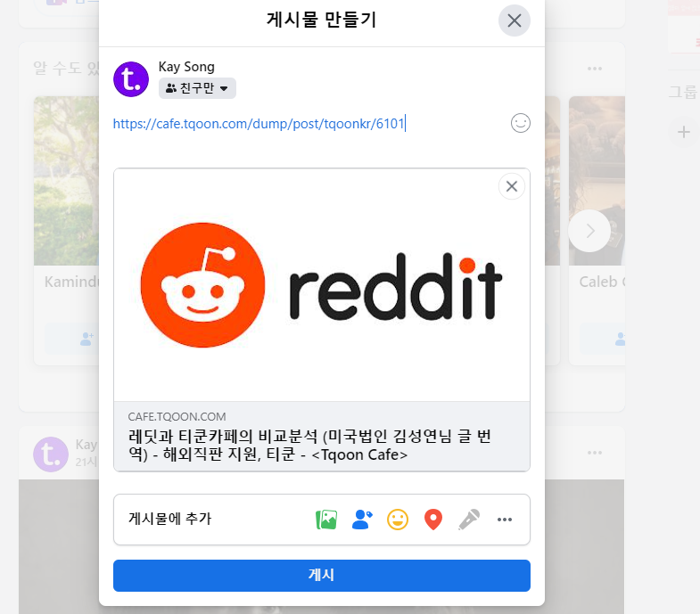Tag friends with the blue person icon
The height and width of the screenshot is (614, 700).
tap(362, 520)
